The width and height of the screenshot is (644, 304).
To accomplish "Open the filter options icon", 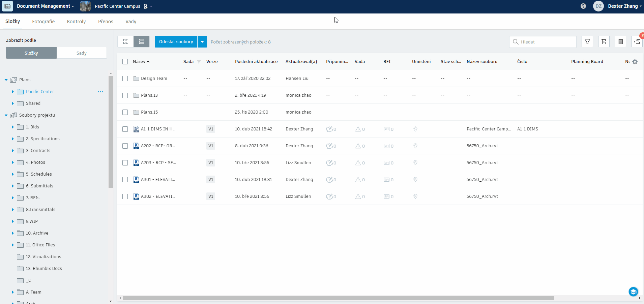I will [x=587, y=41].
